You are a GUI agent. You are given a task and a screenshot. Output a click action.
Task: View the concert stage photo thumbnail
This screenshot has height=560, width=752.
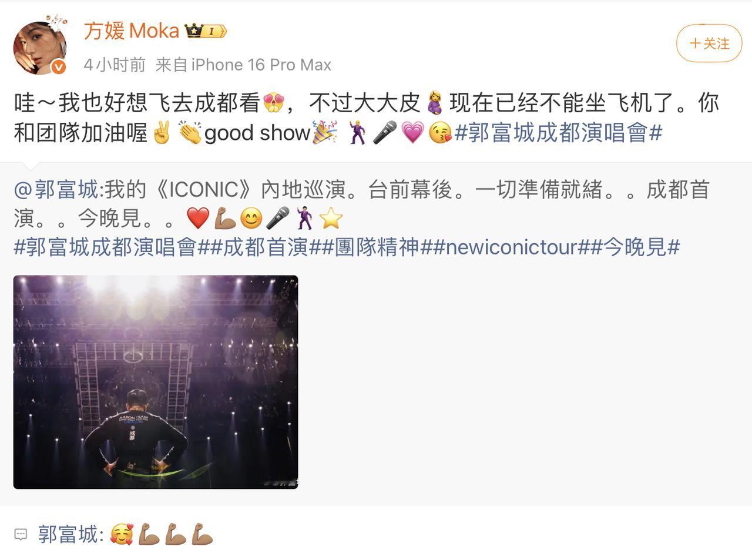pos(156,382)
